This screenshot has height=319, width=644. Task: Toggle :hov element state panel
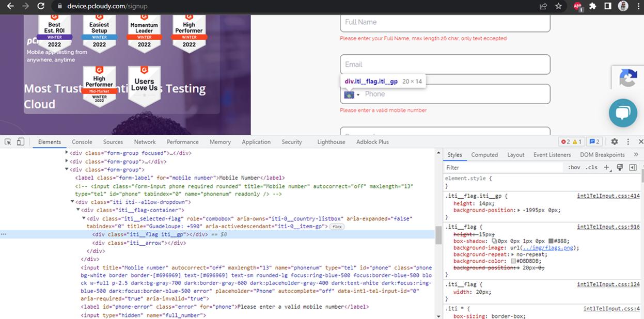(x=574, y=167)
